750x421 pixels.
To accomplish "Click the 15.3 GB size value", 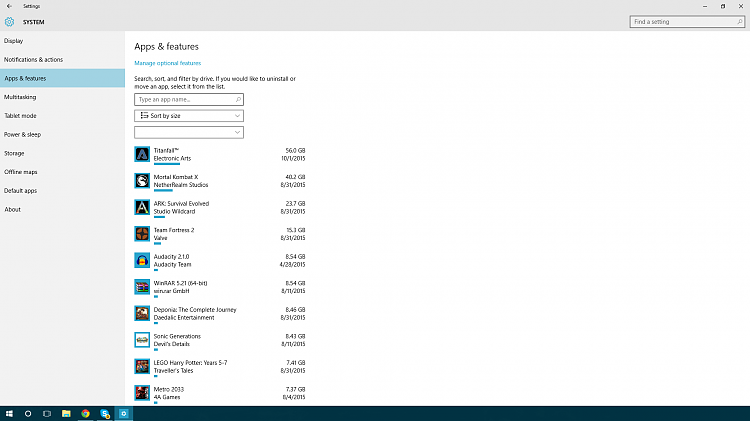I will tap(296, 230).
